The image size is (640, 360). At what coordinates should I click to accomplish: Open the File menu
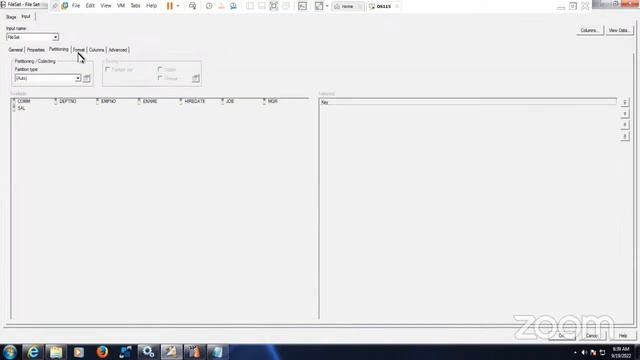coord(76,6)
